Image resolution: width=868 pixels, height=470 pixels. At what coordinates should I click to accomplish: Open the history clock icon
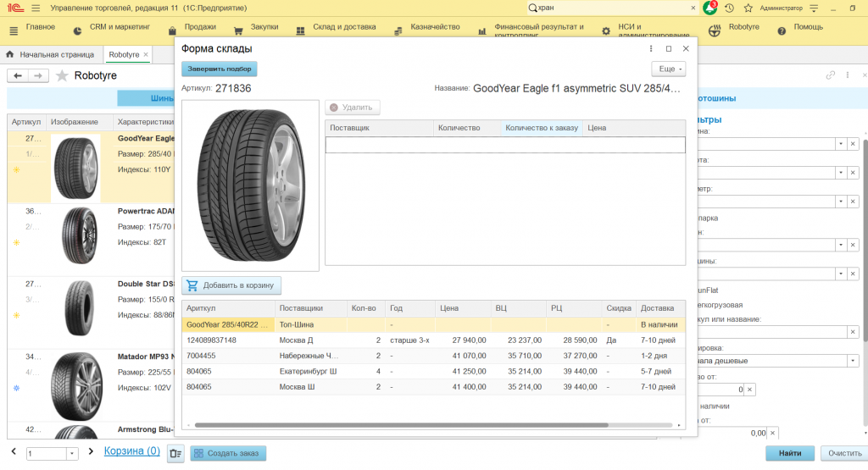click(x=730, y=8)
